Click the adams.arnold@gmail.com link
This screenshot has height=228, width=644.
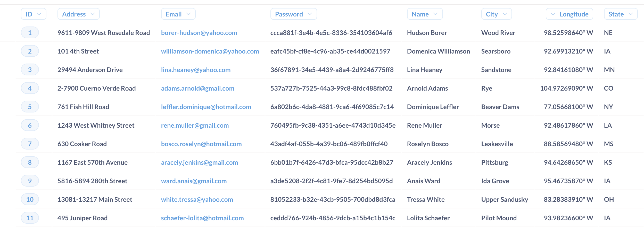(197, 88)
